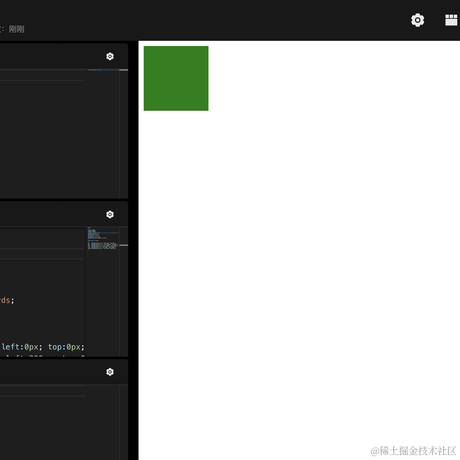Click the code minimap in the style editor
This screenshot has width=460, height=460.
(103, 238)
